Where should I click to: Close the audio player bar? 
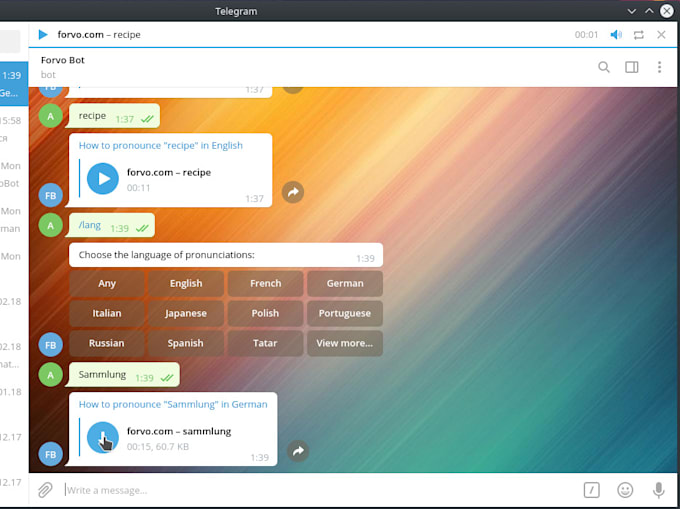[x=661, y=35]
